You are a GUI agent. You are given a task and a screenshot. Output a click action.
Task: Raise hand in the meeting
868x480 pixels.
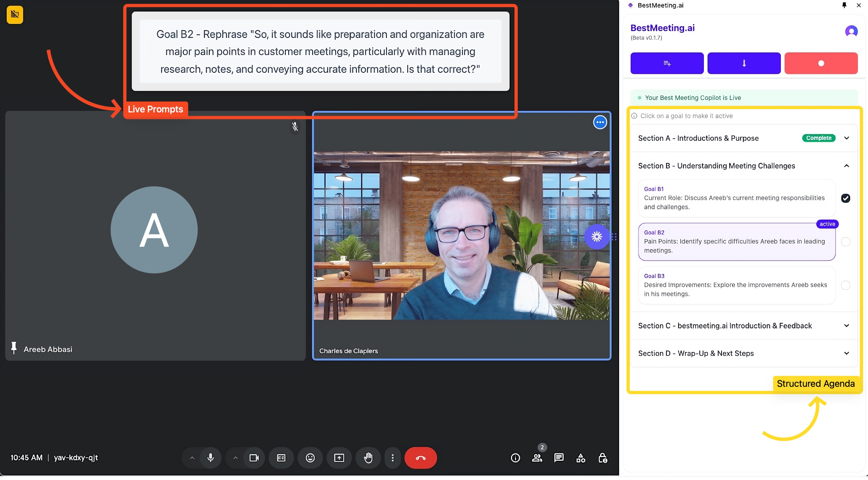click(x=368, y=458)
